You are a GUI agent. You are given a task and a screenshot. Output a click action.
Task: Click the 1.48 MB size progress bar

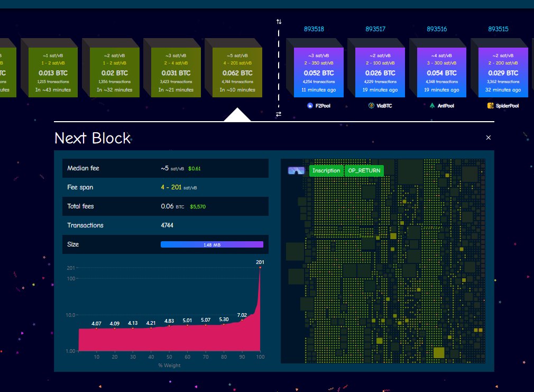coord(211,244)
